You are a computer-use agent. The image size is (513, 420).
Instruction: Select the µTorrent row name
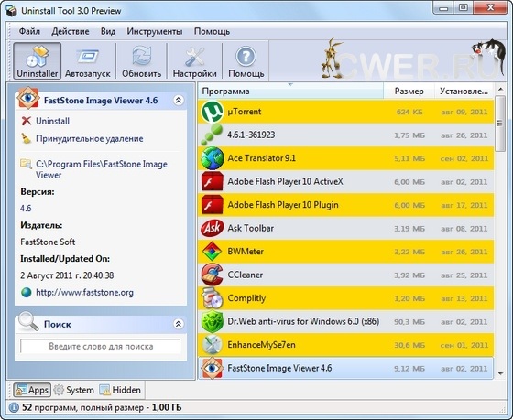pos(245,112)
